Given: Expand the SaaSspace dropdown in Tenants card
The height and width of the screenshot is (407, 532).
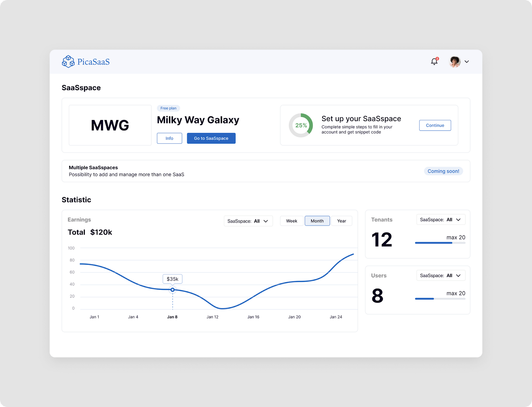Looking at the screenshot, I should (x=441, y=219).
